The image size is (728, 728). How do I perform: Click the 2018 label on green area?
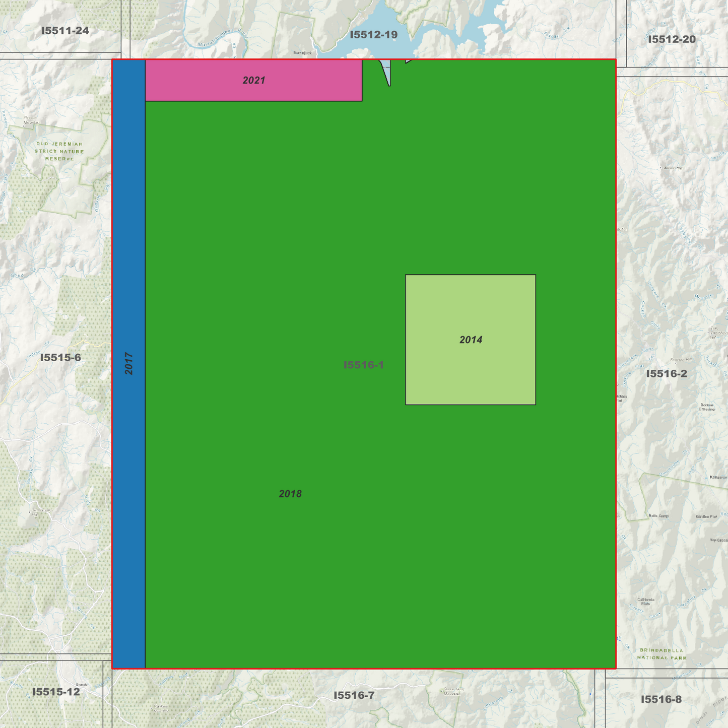290,494
